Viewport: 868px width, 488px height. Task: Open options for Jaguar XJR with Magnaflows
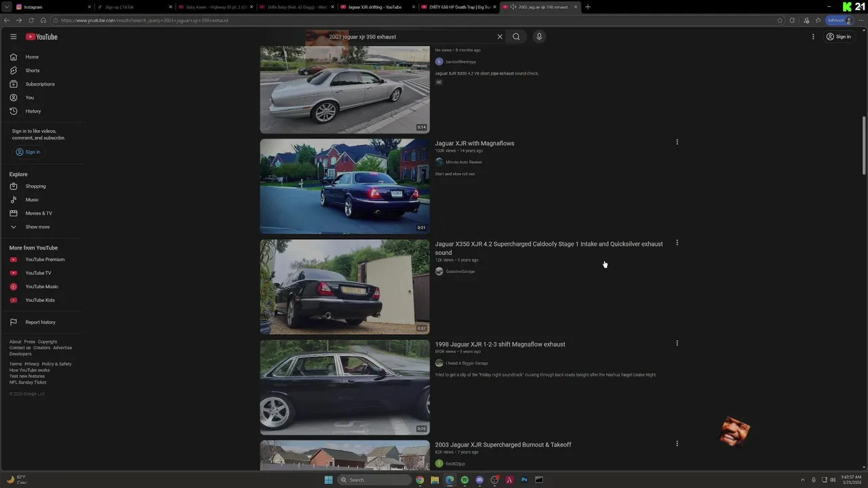click(x=677, y=142)
